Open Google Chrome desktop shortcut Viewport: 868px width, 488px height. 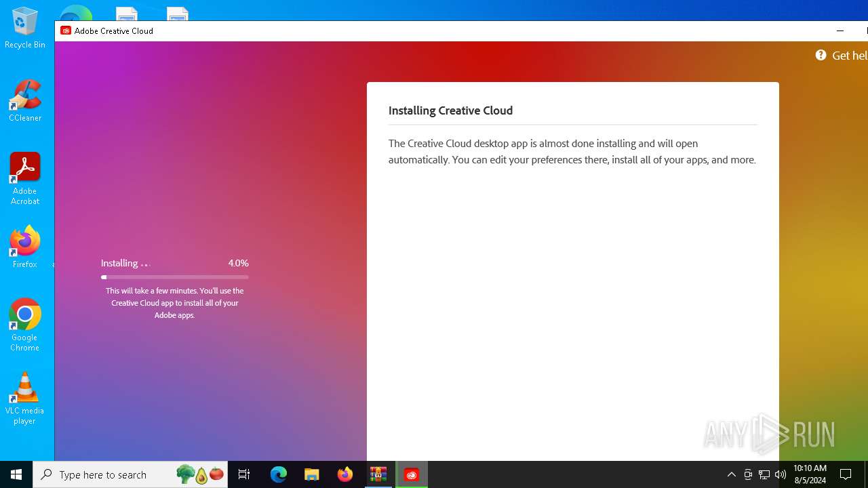tap(25, 325)
